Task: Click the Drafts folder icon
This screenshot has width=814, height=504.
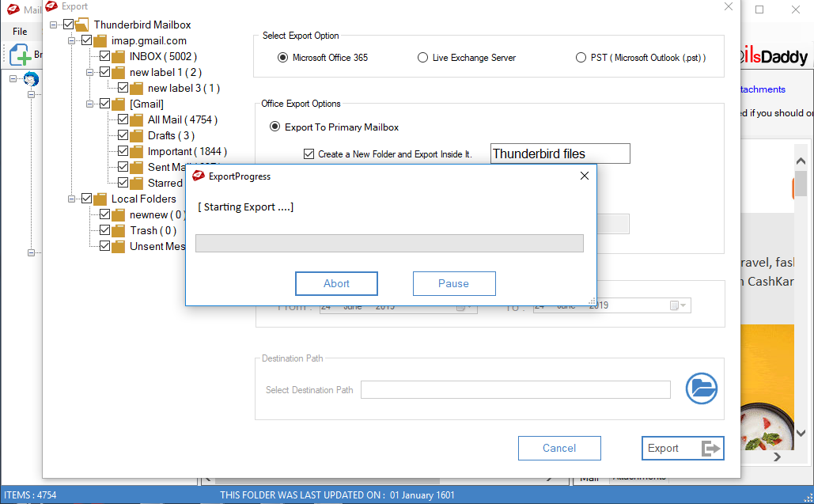Action: [x=136, y=136]
